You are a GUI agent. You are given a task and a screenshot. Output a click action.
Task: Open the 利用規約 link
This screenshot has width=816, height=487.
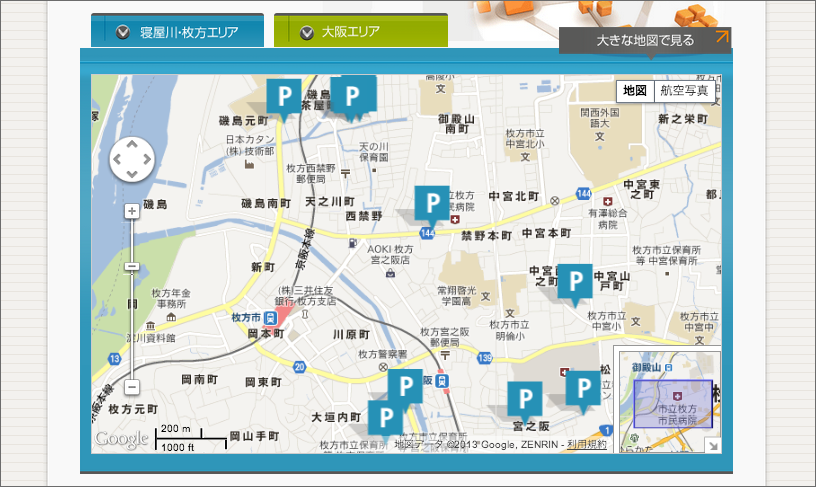(x=587, y=444)
